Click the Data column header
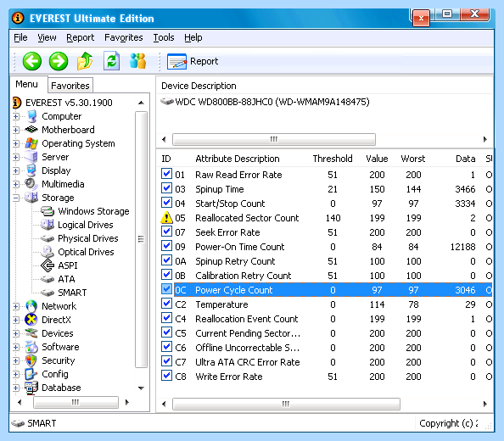 [465, 159]
